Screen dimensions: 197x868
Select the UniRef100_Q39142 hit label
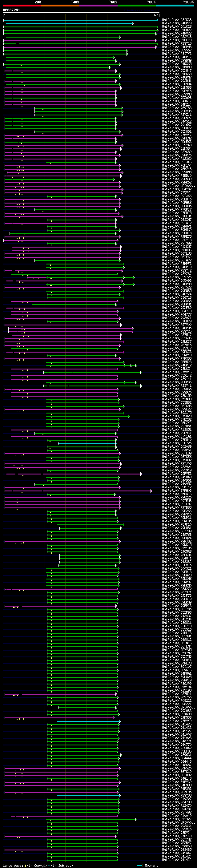[177, 376]
